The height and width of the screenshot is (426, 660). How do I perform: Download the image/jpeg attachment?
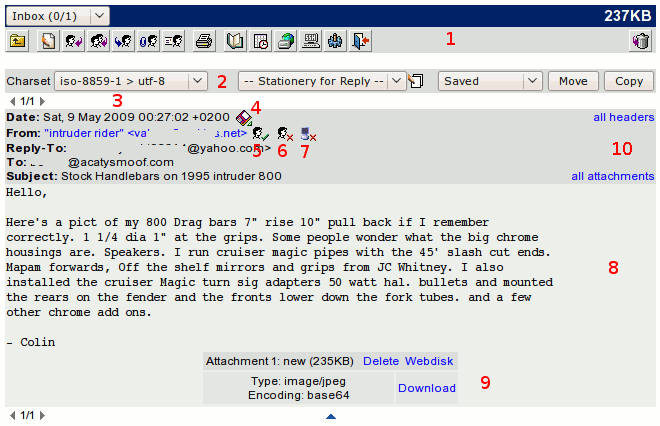427,388
